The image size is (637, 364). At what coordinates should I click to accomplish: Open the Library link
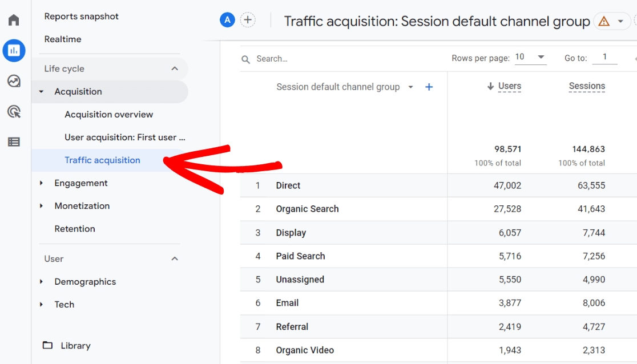(x=75, y=346)
